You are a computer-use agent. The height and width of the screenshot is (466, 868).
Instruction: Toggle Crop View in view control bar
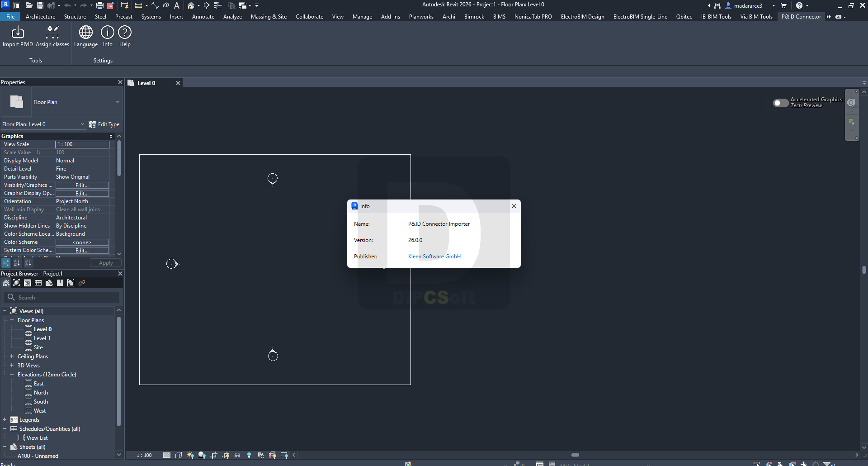pyautogui.click(x=214, y=455)
